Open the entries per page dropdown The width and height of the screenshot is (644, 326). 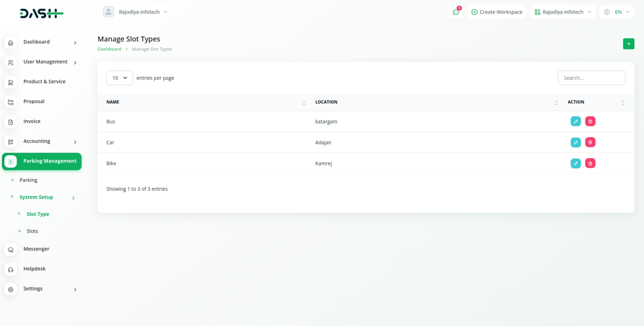120,78
